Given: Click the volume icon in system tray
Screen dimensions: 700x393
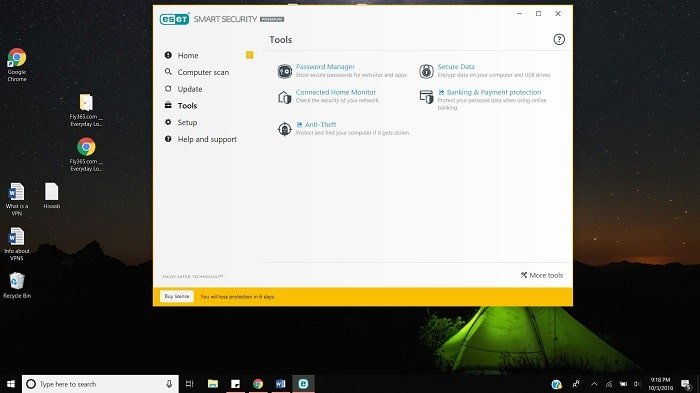Looking at the screenshot, I should pyautogui.click(x=637, y=384).
